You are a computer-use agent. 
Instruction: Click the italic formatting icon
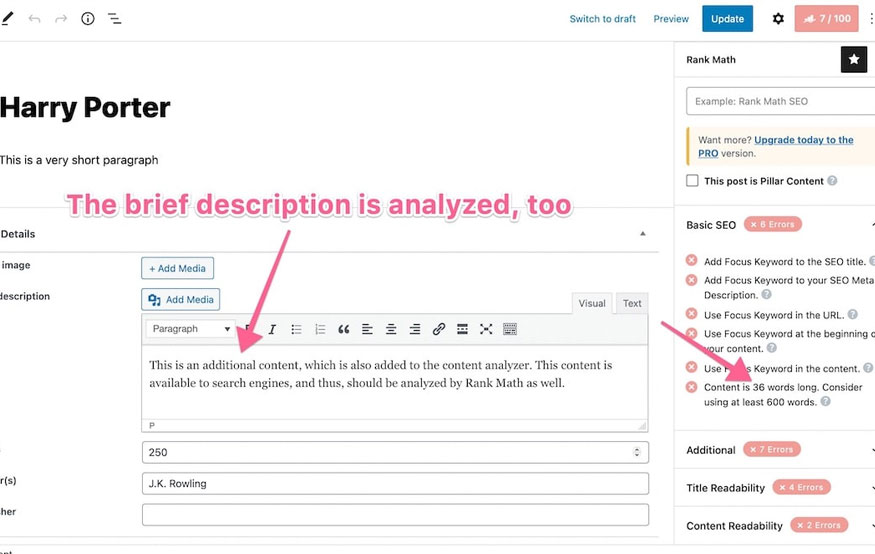(x=272, y=329)
